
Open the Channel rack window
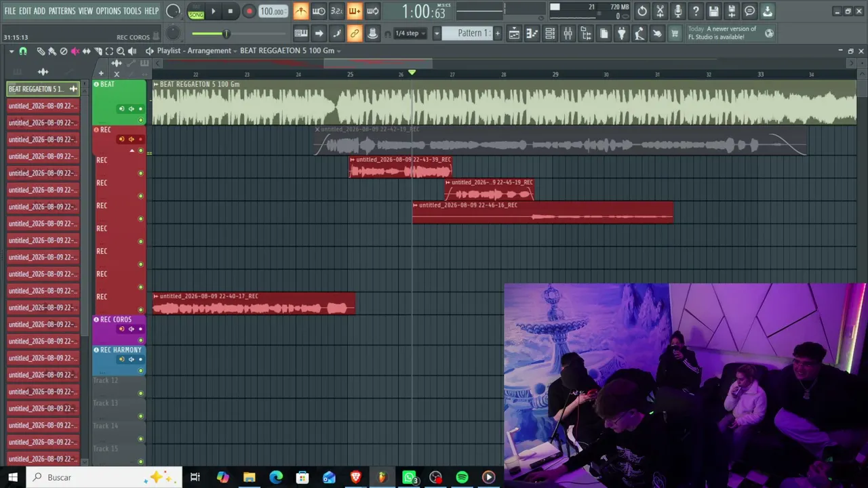[550, 33]
